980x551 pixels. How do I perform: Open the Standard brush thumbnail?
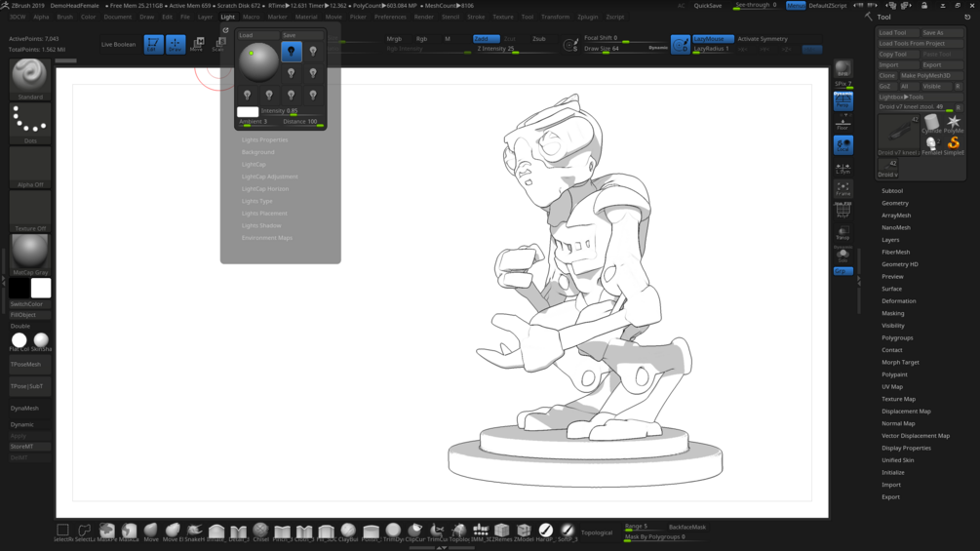pos(30,79)
